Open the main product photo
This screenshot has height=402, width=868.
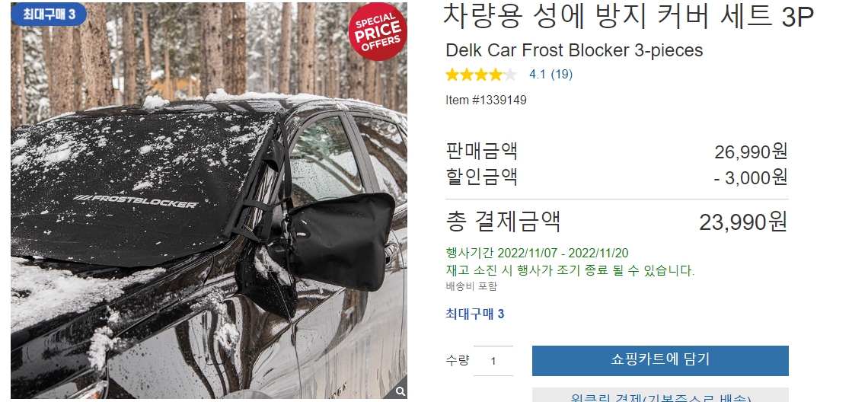209,200
